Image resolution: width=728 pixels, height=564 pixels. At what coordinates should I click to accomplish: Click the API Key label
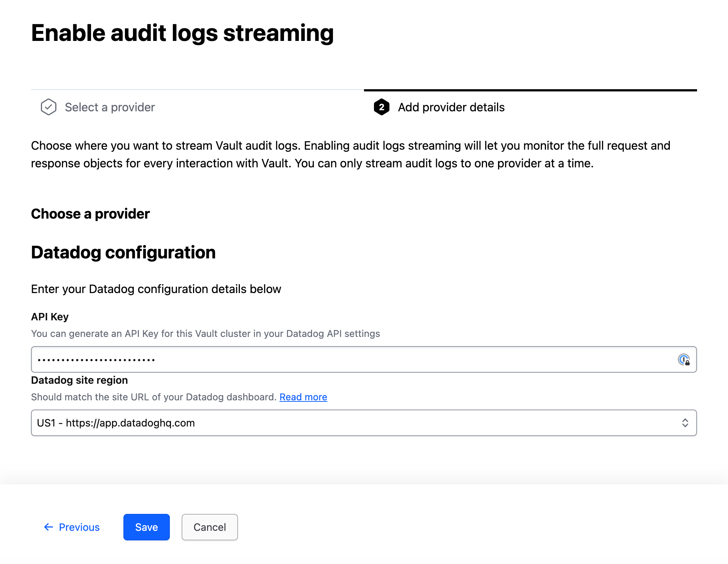tap(50, 317)
